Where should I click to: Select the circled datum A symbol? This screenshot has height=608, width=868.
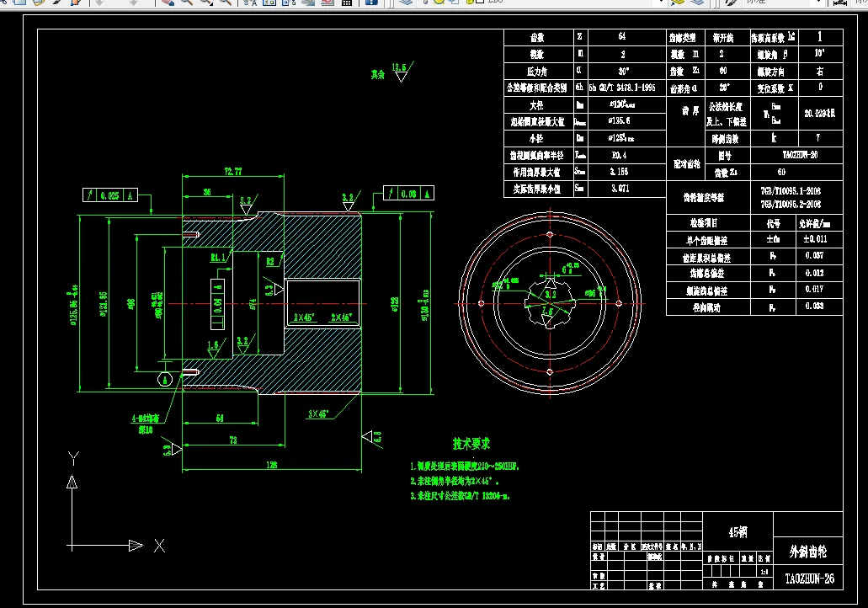click(x=165, y=379)
